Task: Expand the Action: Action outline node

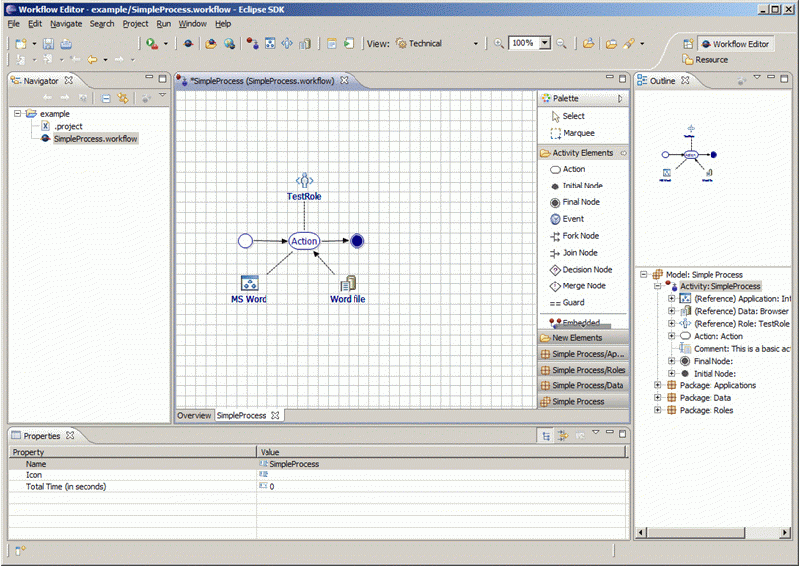Action: pos(671,336)
